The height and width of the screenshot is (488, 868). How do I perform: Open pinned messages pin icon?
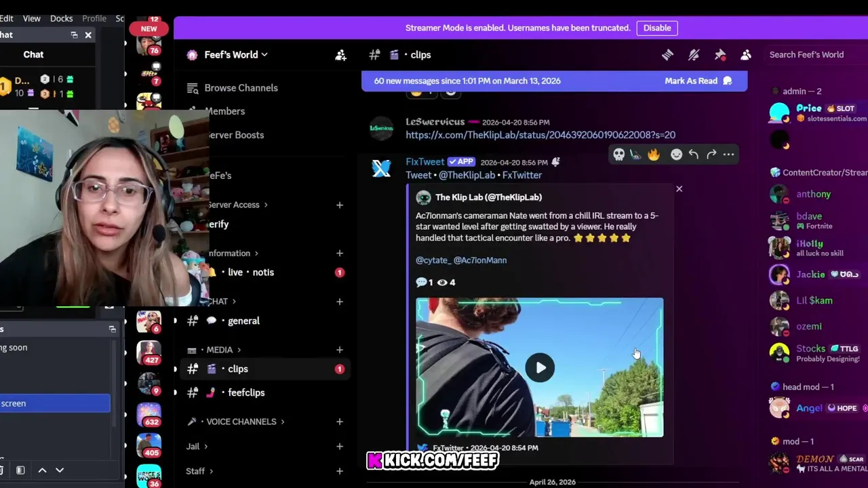point(719,55)
